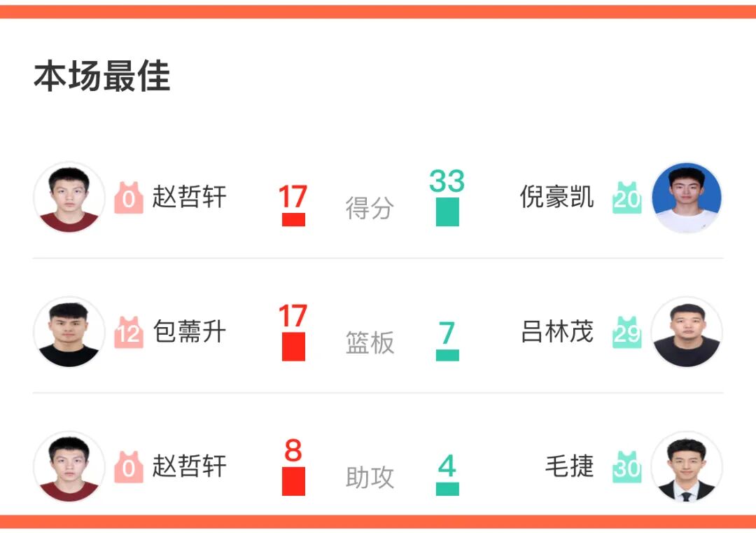Click the green number 30 jersey icon
The width and height of the screenshot is (756, 533).
(x=627, y=467)
